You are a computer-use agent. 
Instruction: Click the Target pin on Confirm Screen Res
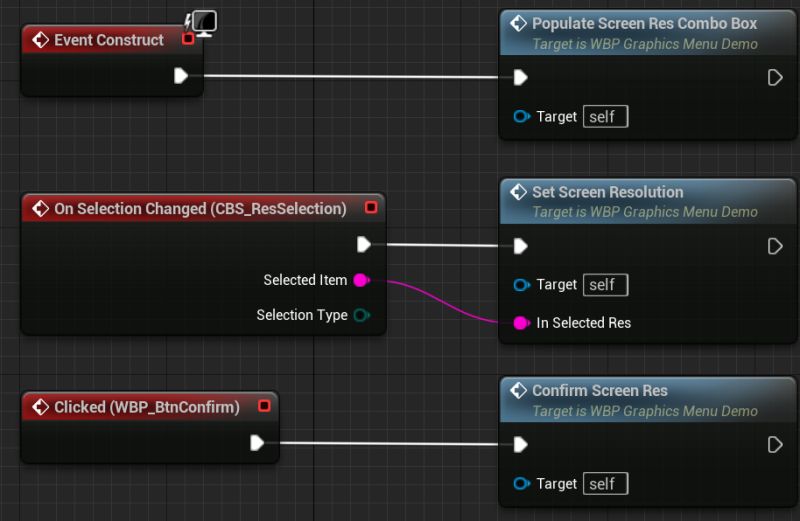point(521,483)
